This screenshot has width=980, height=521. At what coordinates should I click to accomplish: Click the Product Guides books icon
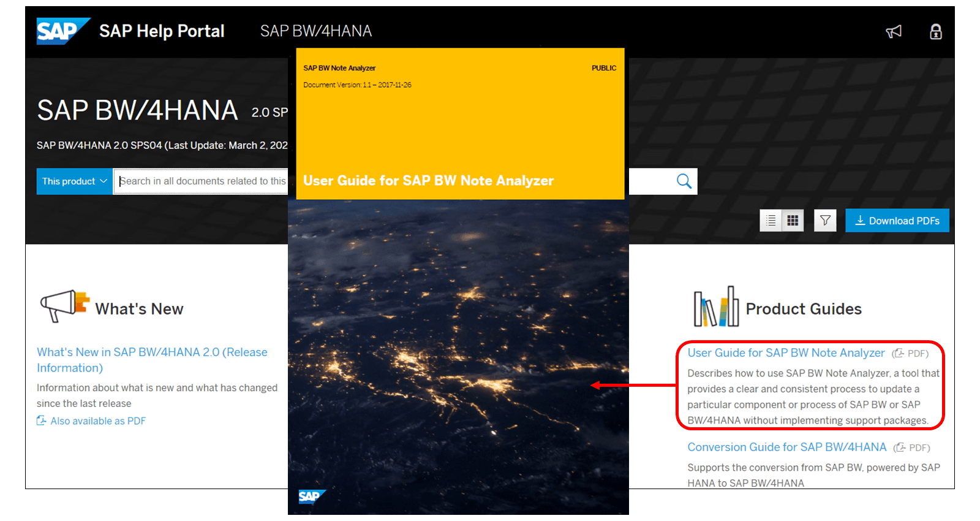tap(716, 306)
